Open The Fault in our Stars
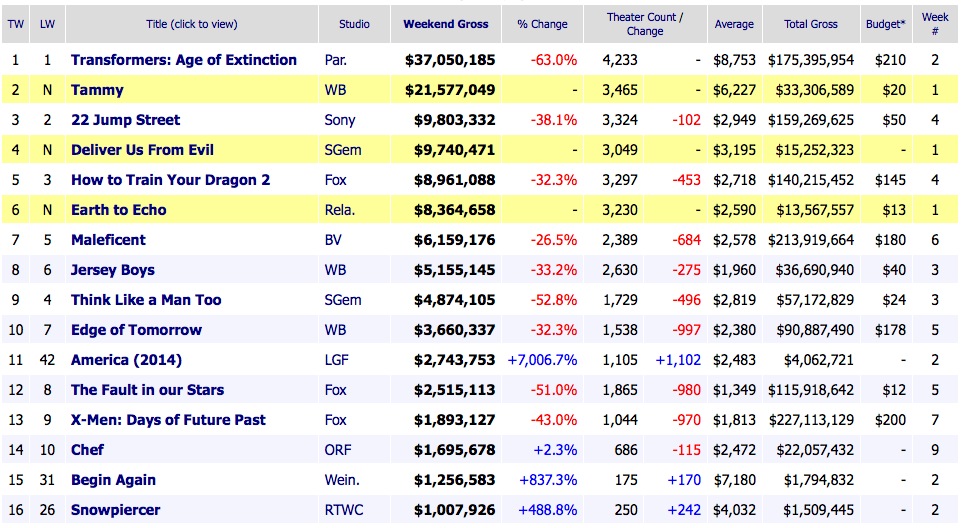The image size is (961, 528). [147, 390]
